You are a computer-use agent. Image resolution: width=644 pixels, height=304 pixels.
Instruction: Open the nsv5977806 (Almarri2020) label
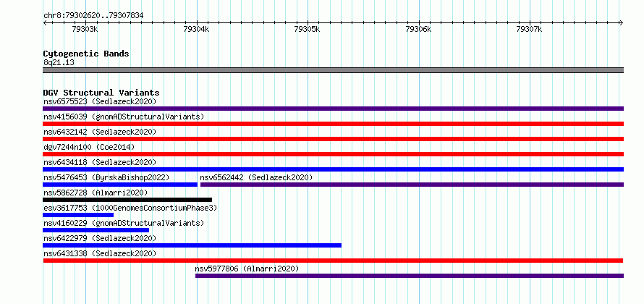click(x=247, y=269)
